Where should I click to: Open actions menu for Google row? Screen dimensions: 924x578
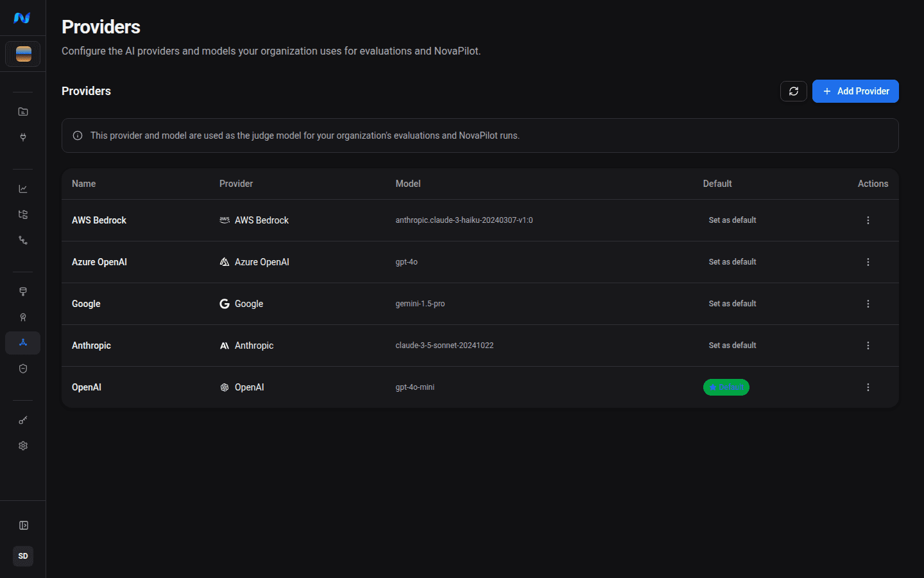coord(868,304)
